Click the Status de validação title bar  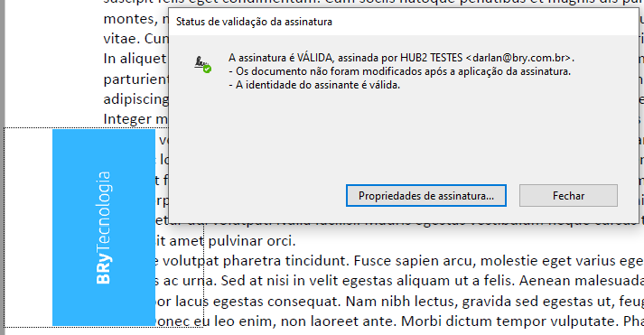[x=403, y=22]
